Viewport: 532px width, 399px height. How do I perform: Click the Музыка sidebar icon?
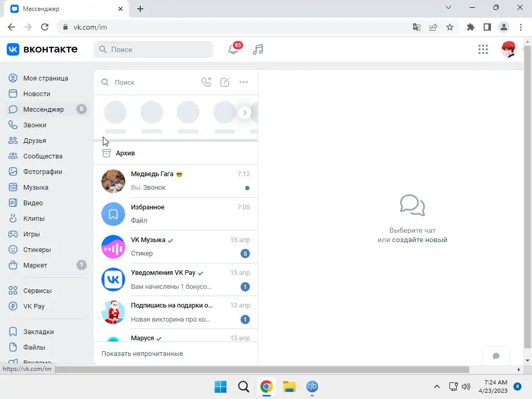[x=13, y=187]
